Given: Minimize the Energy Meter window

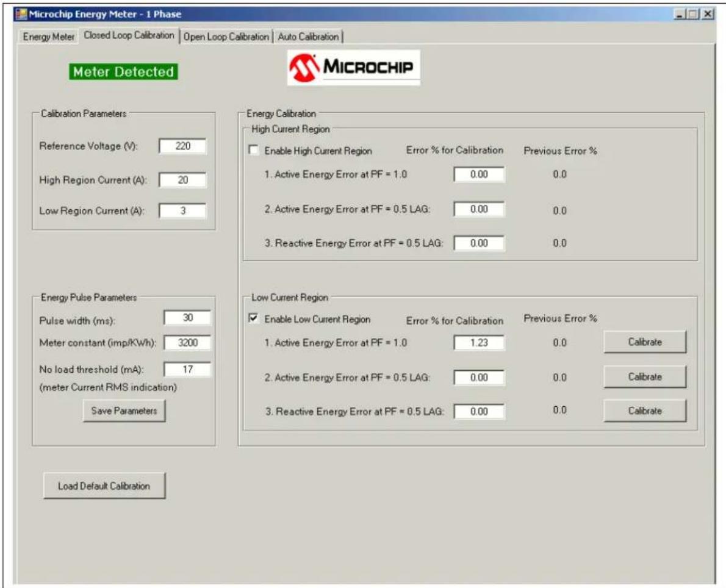Looking at the screenshot, I should 679,15.
